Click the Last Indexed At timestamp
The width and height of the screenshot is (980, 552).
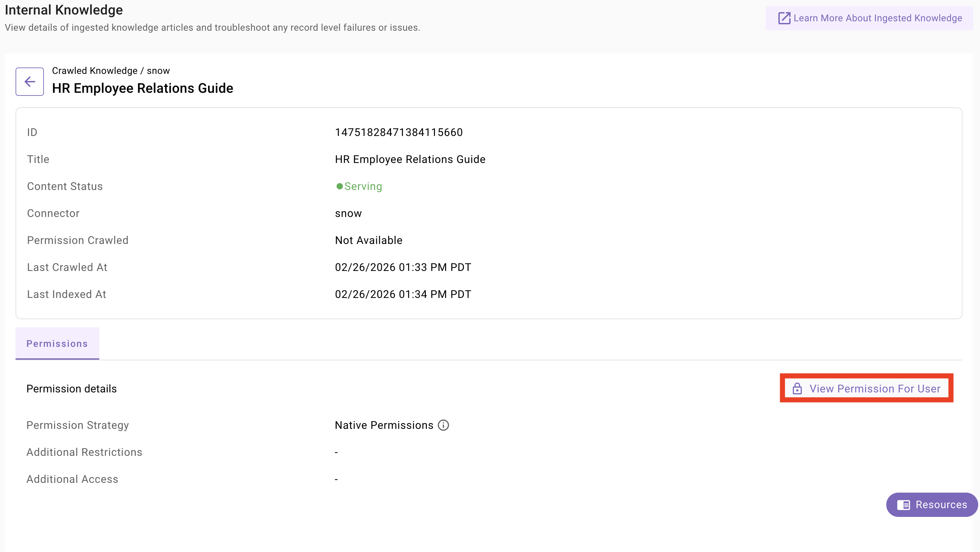pos(403,294)
